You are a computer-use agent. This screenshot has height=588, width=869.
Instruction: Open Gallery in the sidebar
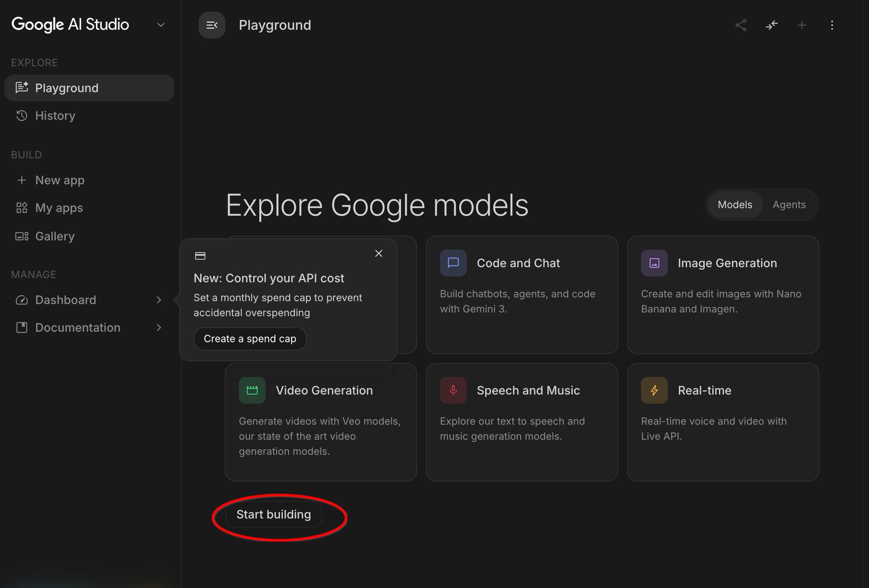tap(89, 236)
